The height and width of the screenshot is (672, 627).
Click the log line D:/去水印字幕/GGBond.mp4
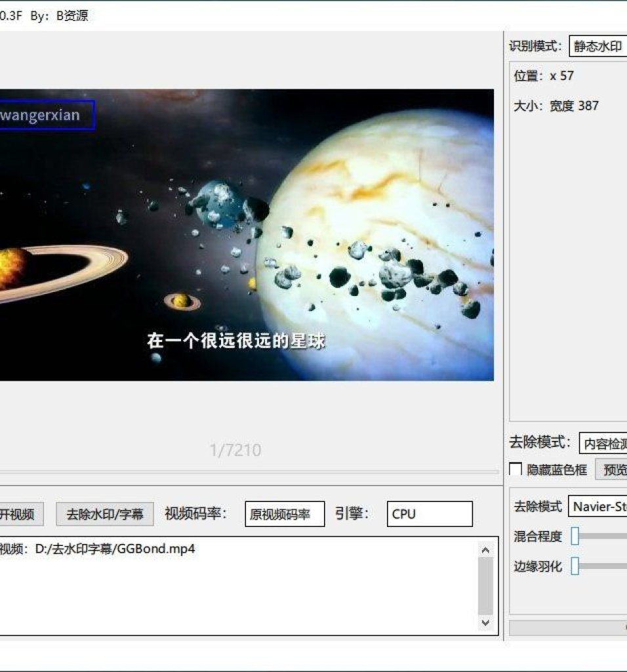pos(115,549)
